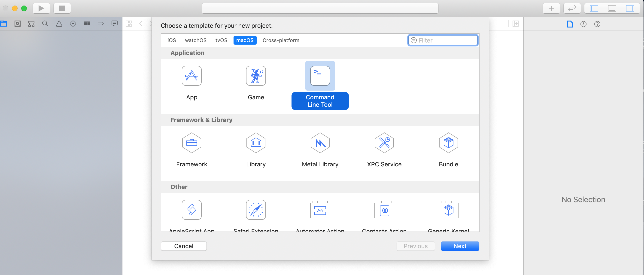Screen dimensions: 644x275
Task: Choose the Game template icon
Action: 255,76
